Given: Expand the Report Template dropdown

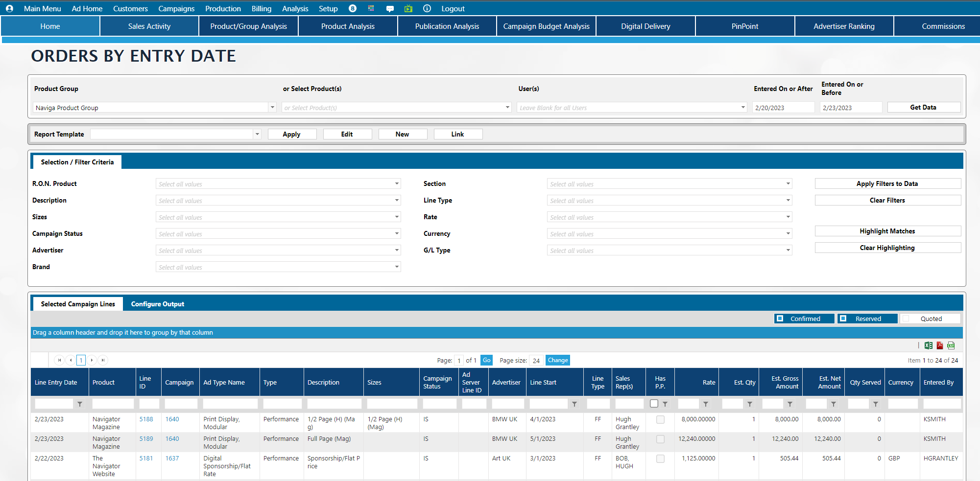Looking at the screenshot, I should 257,134.
